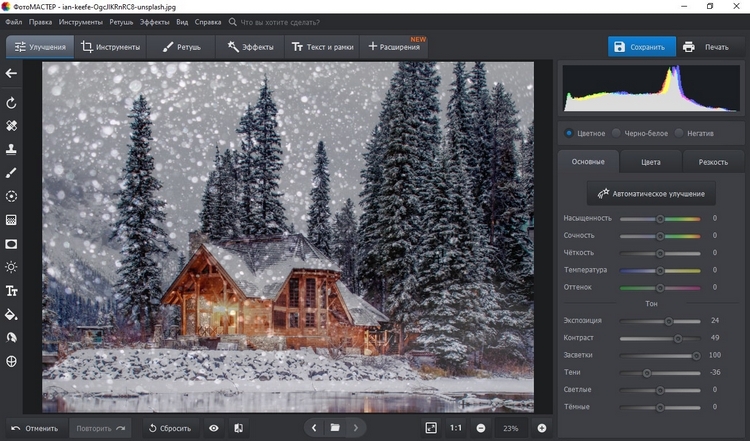Click Автоматическое улучшение button
Image resolution: width=750 pixels, height=441 pixels.
pyautogui.click(x=650, y=193)
